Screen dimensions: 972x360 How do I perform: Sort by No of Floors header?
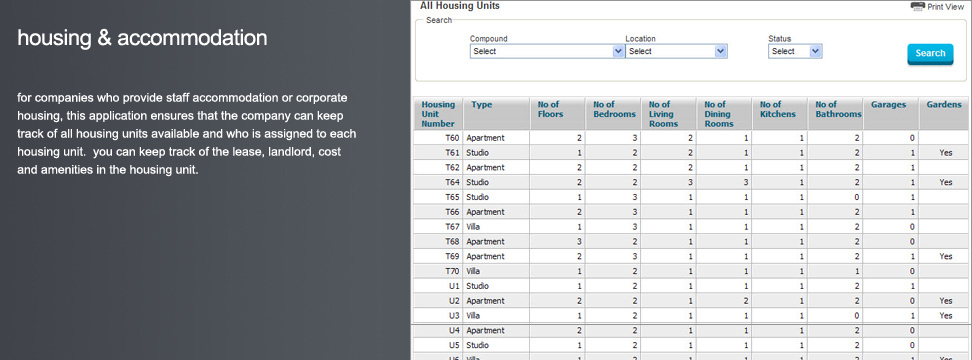[x=548, y=109]
